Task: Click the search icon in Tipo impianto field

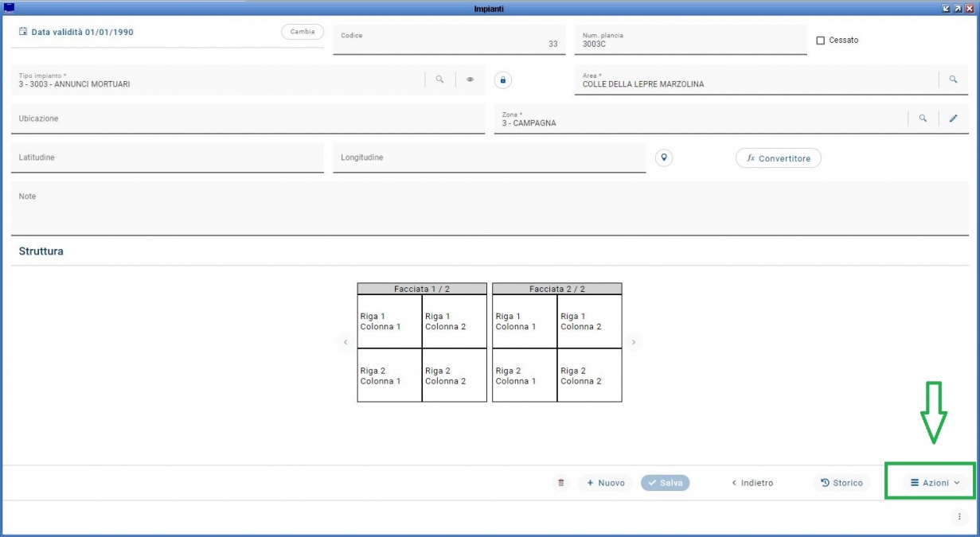Action: [x=439, y=80]
